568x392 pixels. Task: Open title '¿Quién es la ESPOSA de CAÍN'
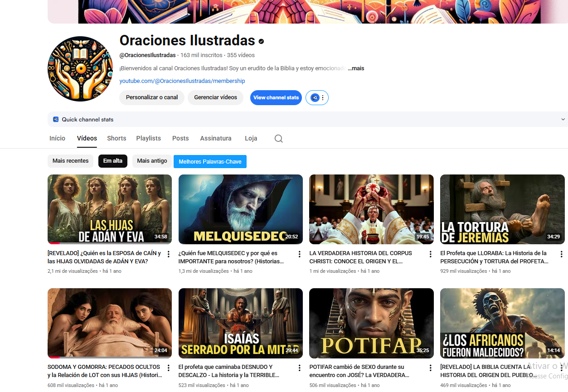(104, 257)
